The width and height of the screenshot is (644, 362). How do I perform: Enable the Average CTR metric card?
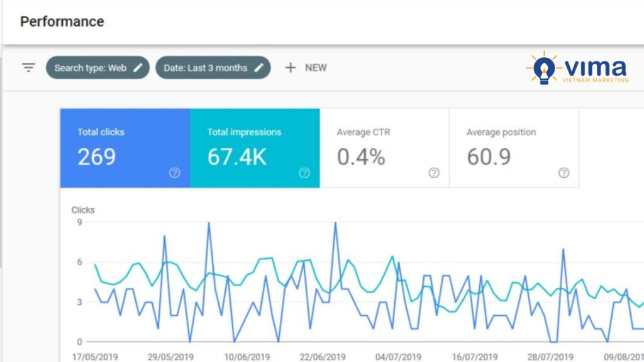pyautogui.click(x=384, y=148)
